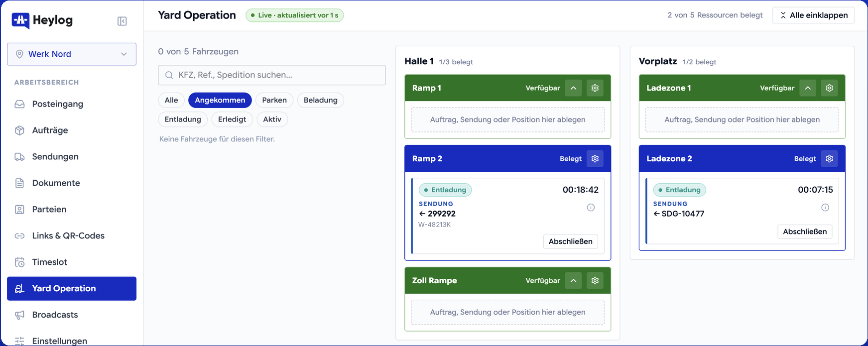868x346 pixels.
Task: Click Ladezone 1 drop zone area
Action: (x=742, y=120)
